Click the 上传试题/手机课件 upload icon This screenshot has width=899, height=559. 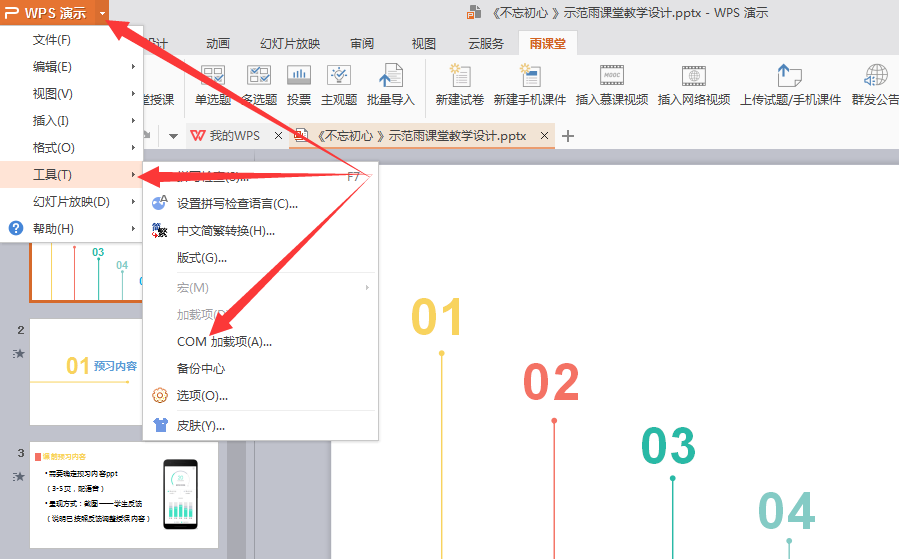pos(789,75)
